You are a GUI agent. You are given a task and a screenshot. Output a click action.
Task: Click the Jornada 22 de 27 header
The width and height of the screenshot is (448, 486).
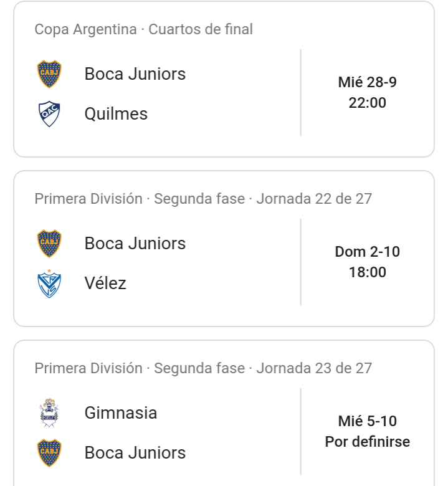pyautogui.click(x=314, y=199)
